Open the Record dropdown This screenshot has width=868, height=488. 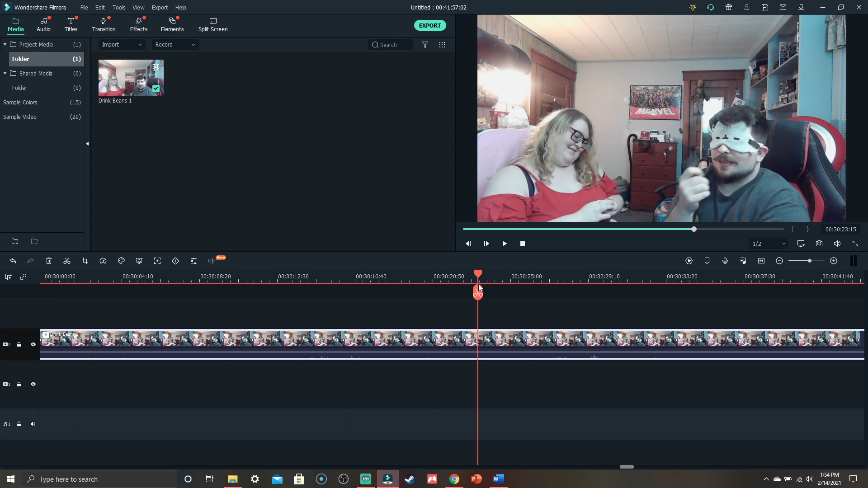point(175,45)
